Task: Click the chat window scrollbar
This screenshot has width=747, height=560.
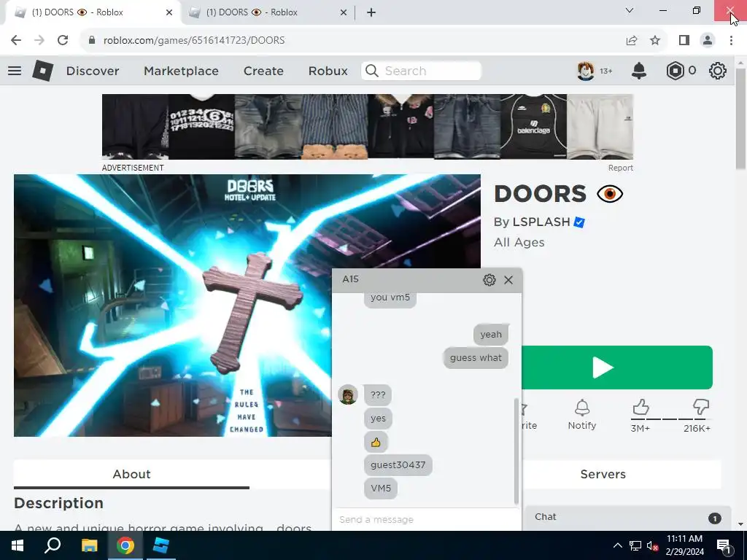Action: 516,451
